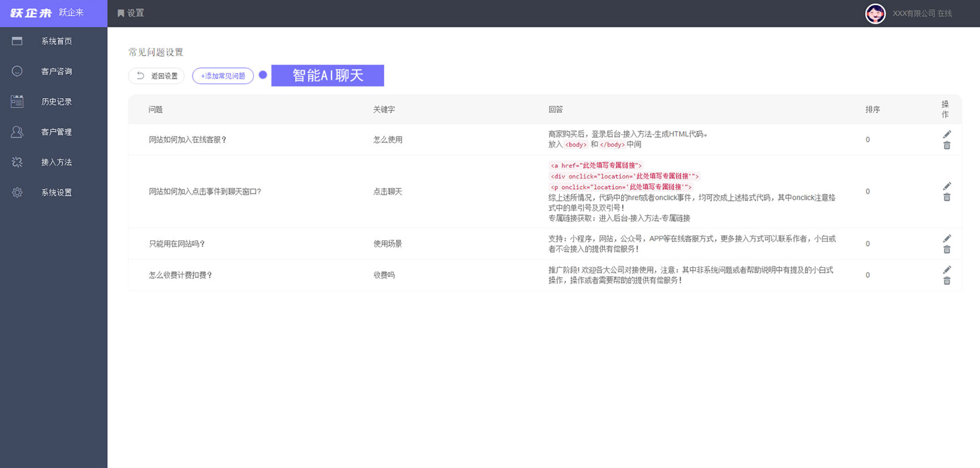Click the user avatar in top bar
The image size is (980, 468).
pyautogui.click(x=875, y=13)
